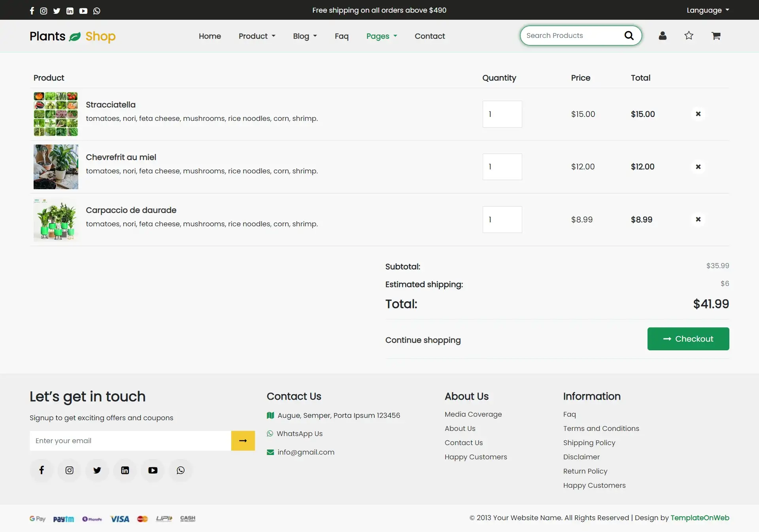This screenshot has width=759, height=532.
Task: Click the Continue shopping link
Action: (423, 340)
